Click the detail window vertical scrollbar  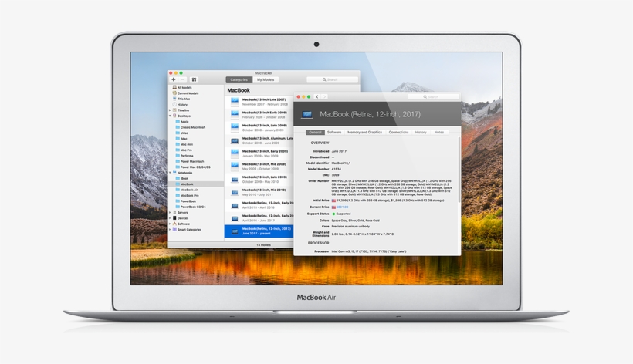point(459,170)
